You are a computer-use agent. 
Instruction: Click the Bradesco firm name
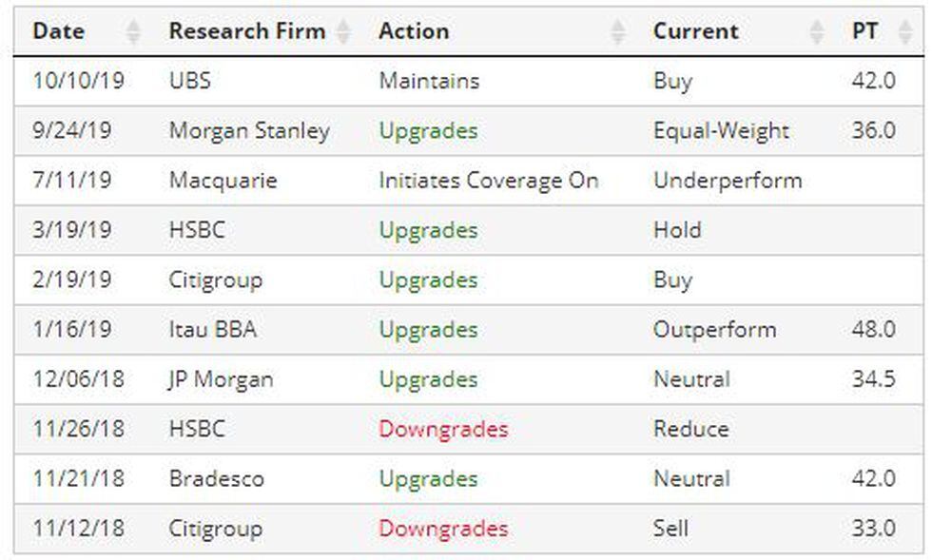point(216,479)
